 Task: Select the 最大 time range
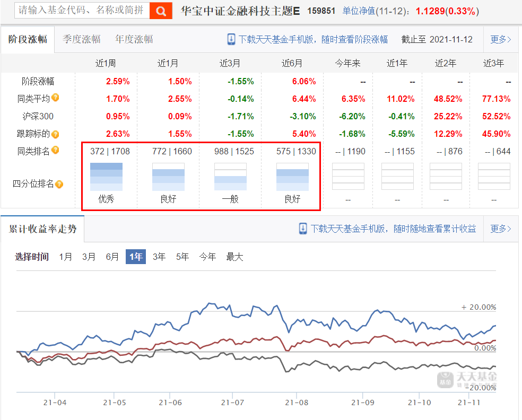[234, 257]
